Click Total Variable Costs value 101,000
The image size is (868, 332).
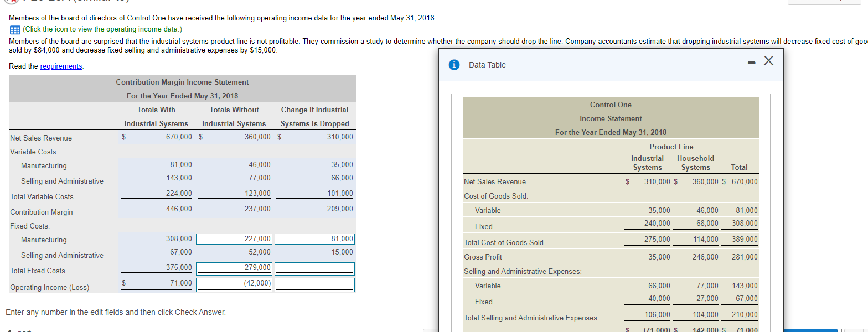tap(339, 193)
